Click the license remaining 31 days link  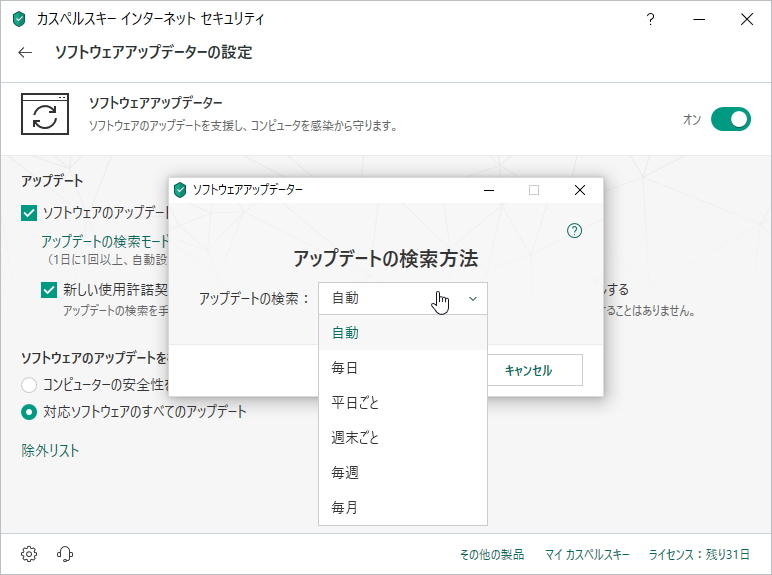click(699, 554)
